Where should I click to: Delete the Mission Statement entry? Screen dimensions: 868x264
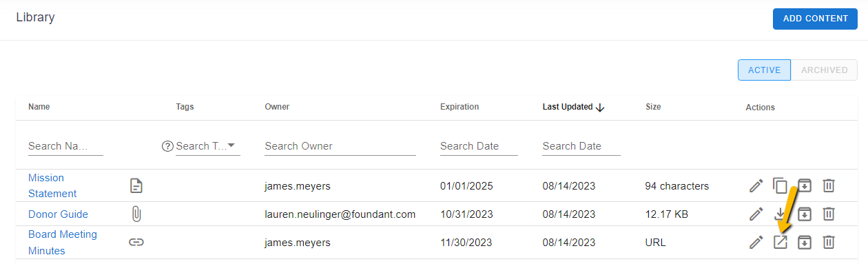point(829,186)
